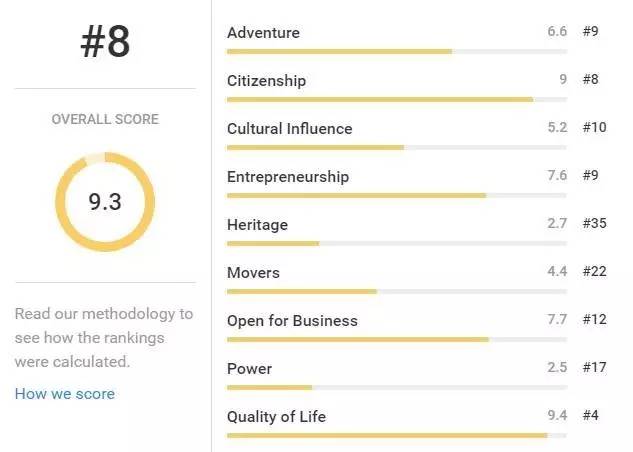Click the 7.7 Open for Business score
This screenshot has height=452, width=633.
click(557, 320)
